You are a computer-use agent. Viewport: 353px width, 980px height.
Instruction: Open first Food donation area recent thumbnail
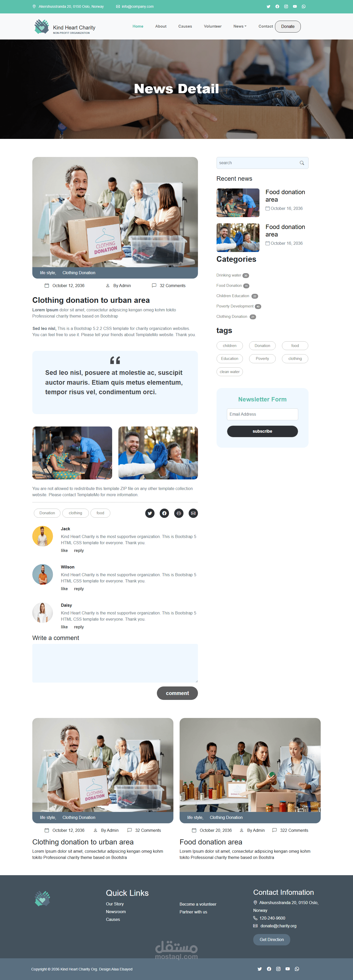[238, 203]
